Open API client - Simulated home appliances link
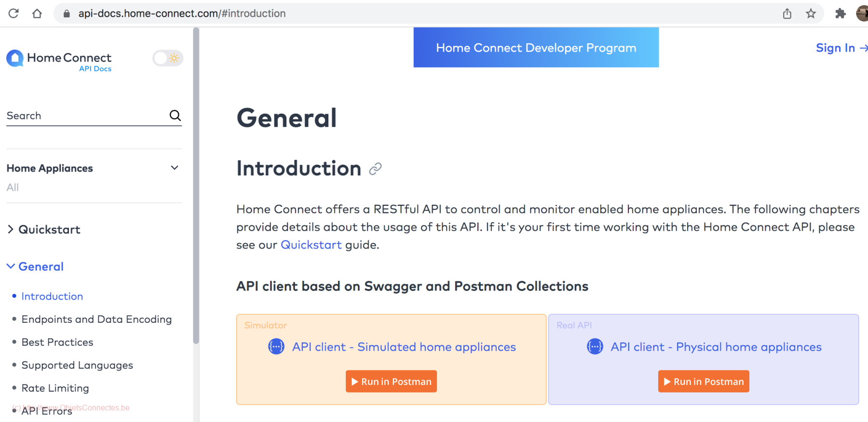This screenshot has width=868, height=422. 404,347
